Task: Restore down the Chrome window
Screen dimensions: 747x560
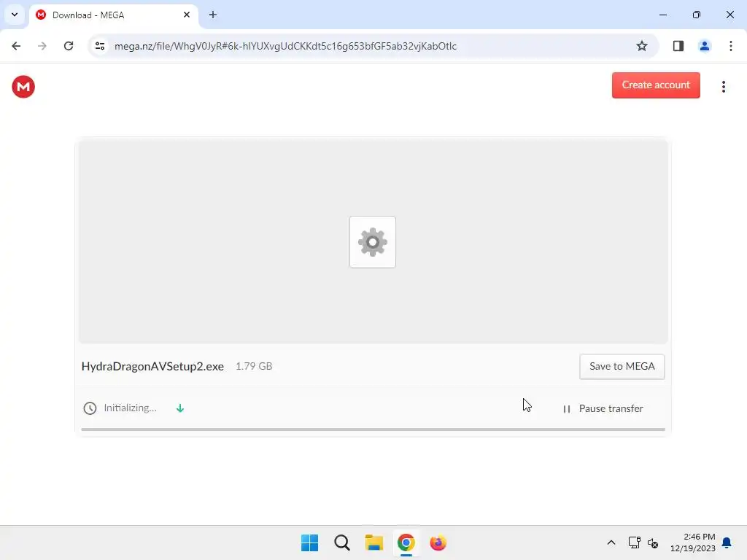Action: pyautogui.click(x=696, y=15)
